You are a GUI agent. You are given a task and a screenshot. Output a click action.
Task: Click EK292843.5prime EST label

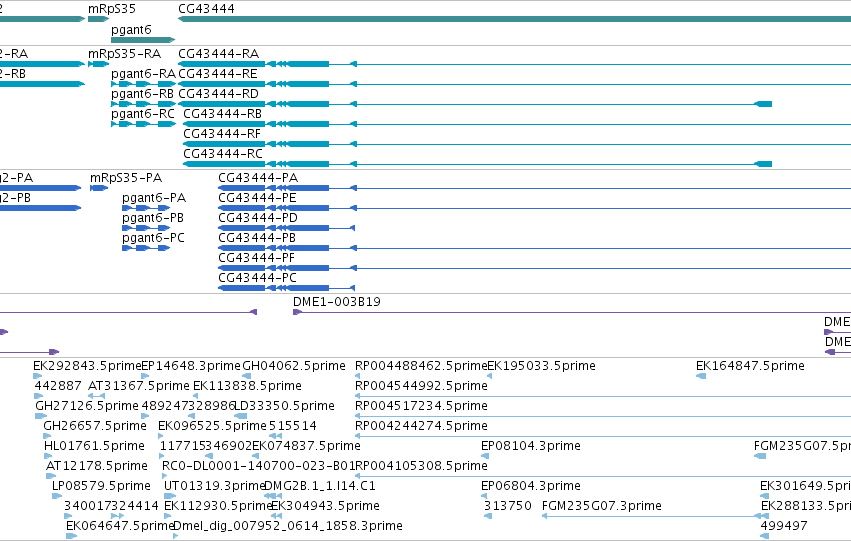click(87, 366)
